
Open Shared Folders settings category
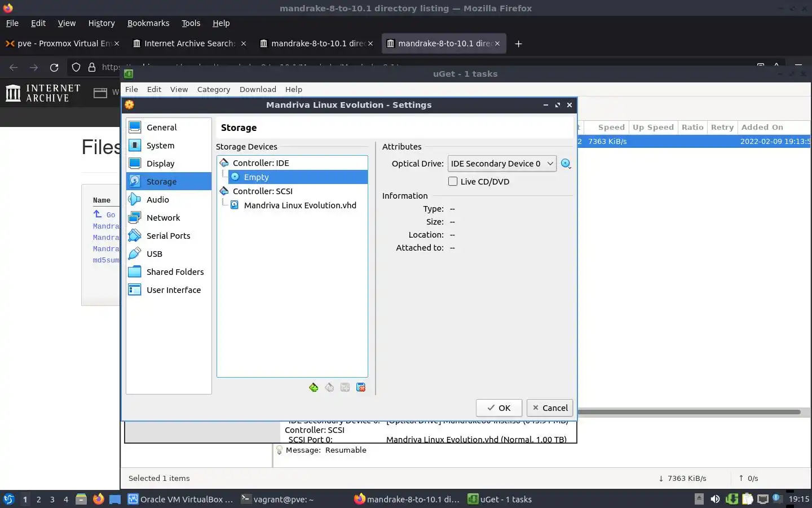point(169,272)
